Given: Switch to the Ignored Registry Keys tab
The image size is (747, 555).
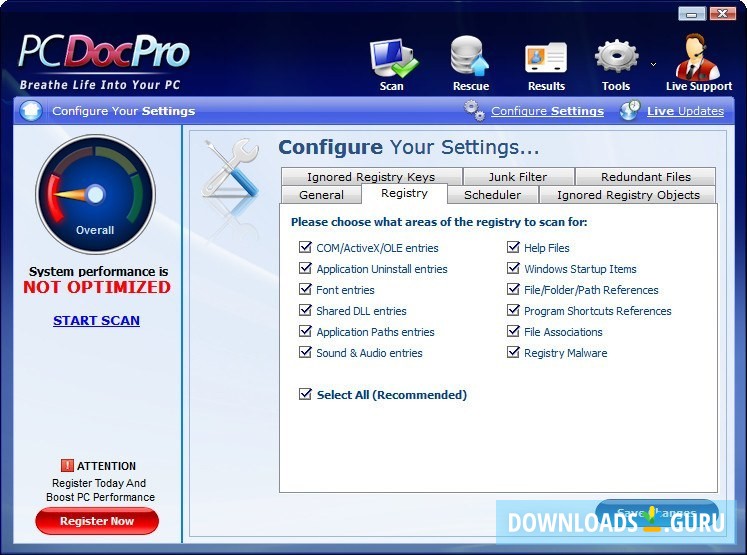Looking at the screenshot, I should pyautogui.click(x=371, y=177).
